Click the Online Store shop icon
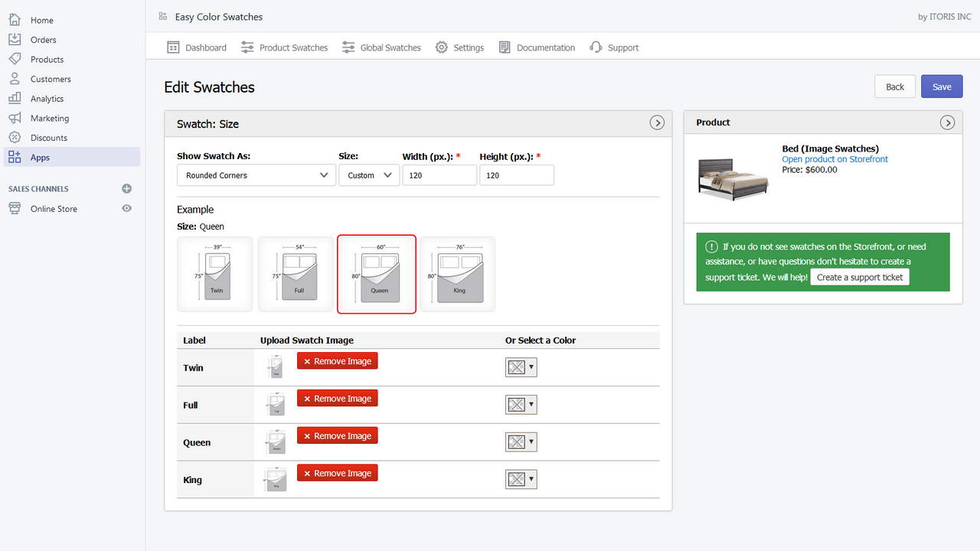980x551 pixels. tap(15, 208)
